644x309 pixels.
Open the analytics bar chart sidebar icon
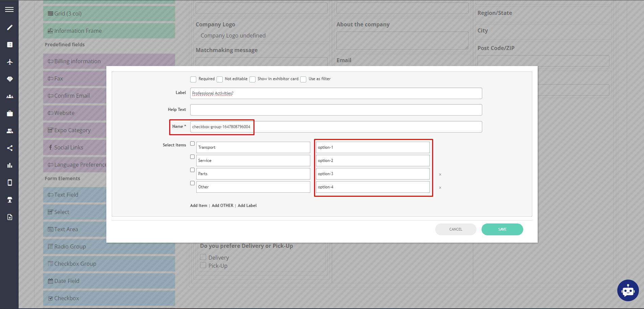click(10, 165)
